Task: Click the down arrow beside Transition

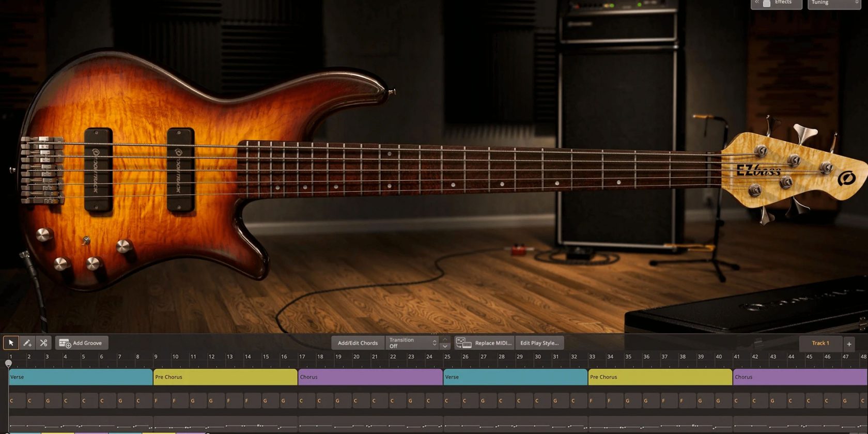Action: (x=445, y=346)
